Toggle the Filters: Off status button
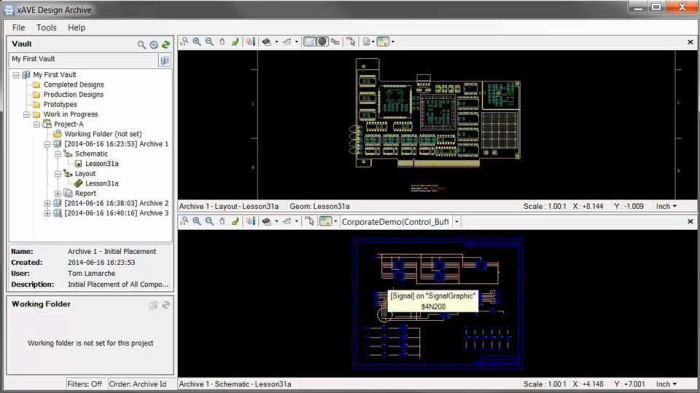 [x=84, y=384]
